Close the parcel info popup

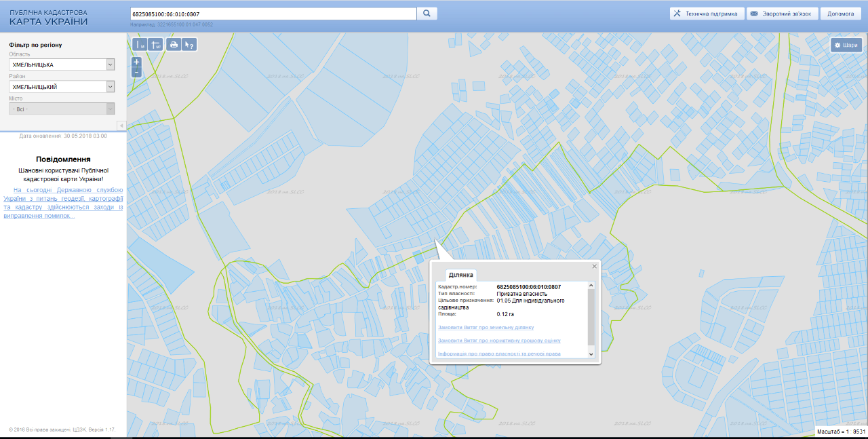595,267
